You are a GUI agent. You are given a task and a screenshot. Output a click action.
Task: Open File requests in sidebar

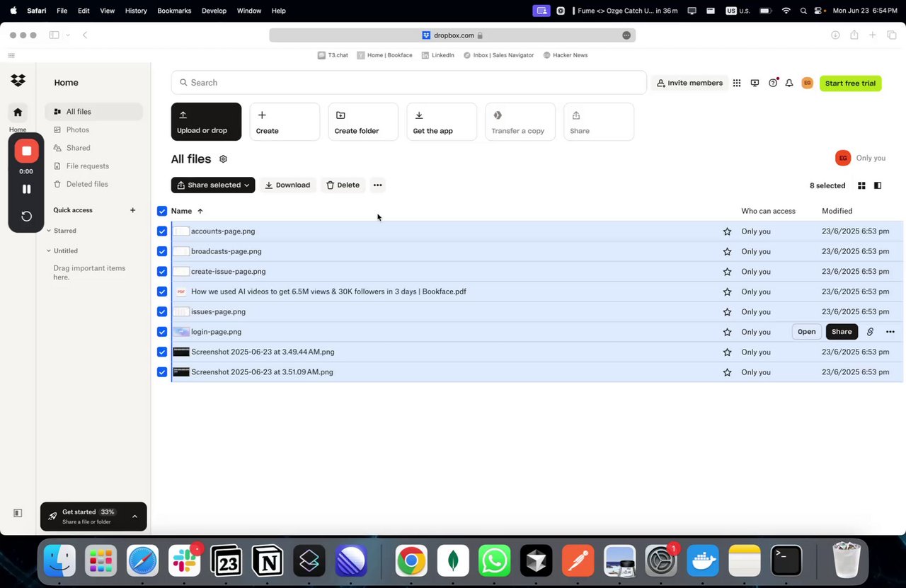93,166
